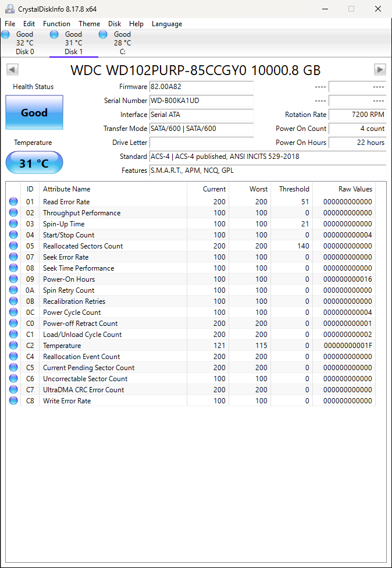
Task: Click the Serial Number field
Action: point(201,101)
